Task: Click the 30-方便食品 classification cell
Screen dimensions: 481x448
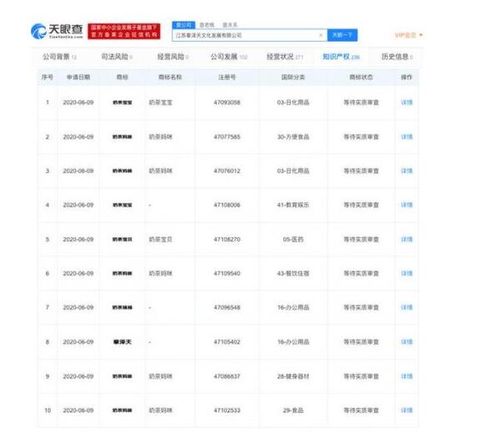Action: coord(293,137)
